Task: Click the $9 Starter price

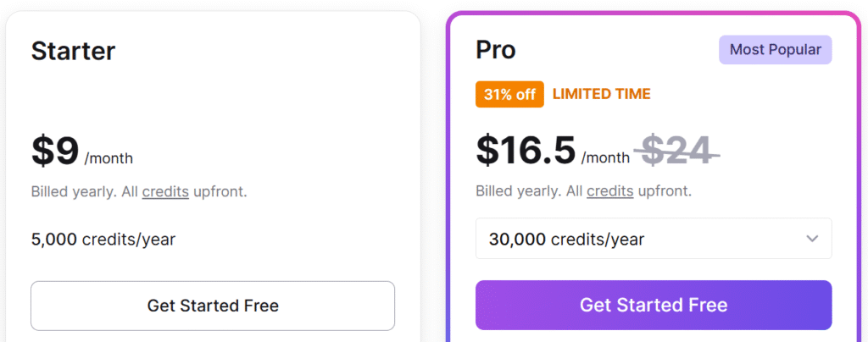Action: pos(55,151)
